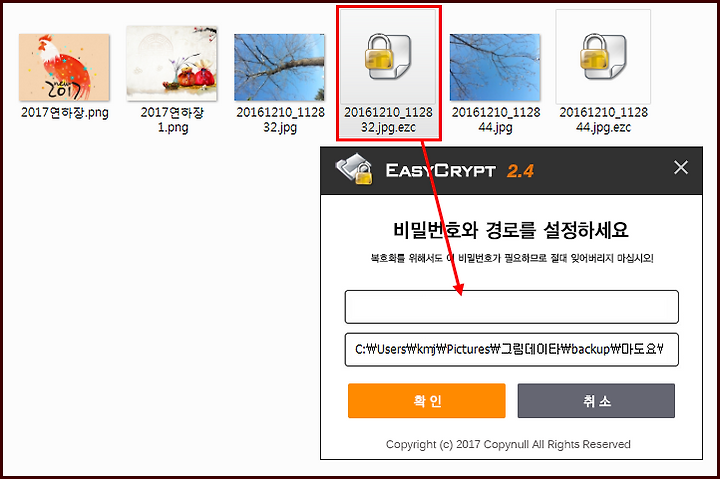Click the 2017연하장1.png file name label
Screen dimensions: 720x479
[172, 119]
